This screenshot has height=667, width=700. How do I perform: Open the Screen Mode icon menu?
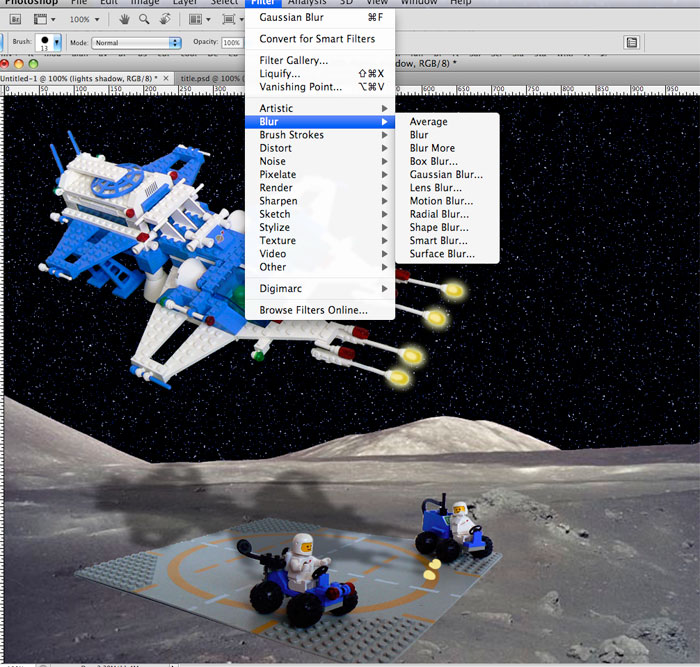coord(233,19)
